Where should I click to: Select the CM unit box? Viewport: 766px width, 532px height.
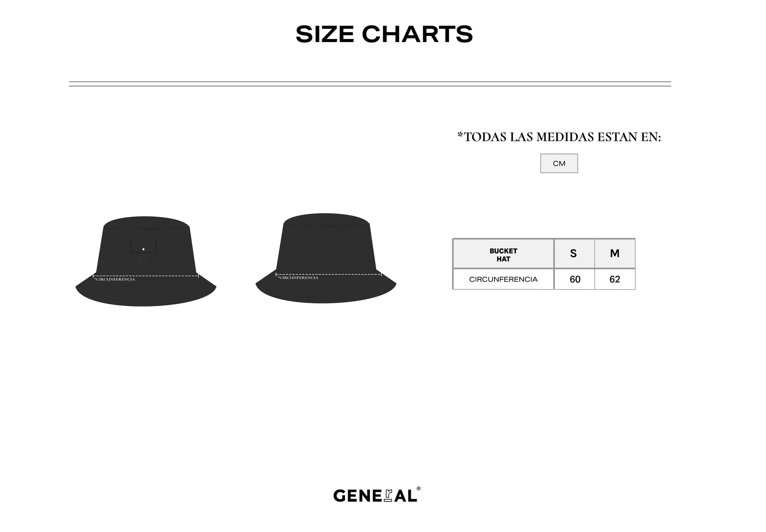(559, 163)
